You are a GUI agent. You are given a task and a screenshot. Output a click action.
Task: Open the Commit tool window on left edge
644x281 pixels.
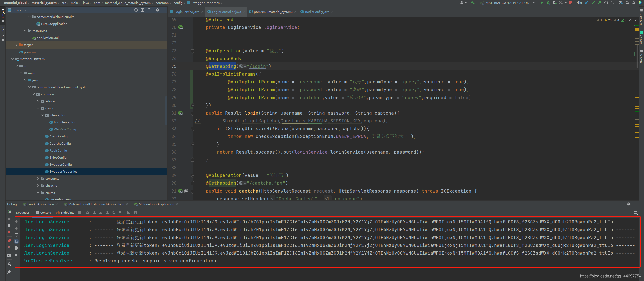point(3,34)
